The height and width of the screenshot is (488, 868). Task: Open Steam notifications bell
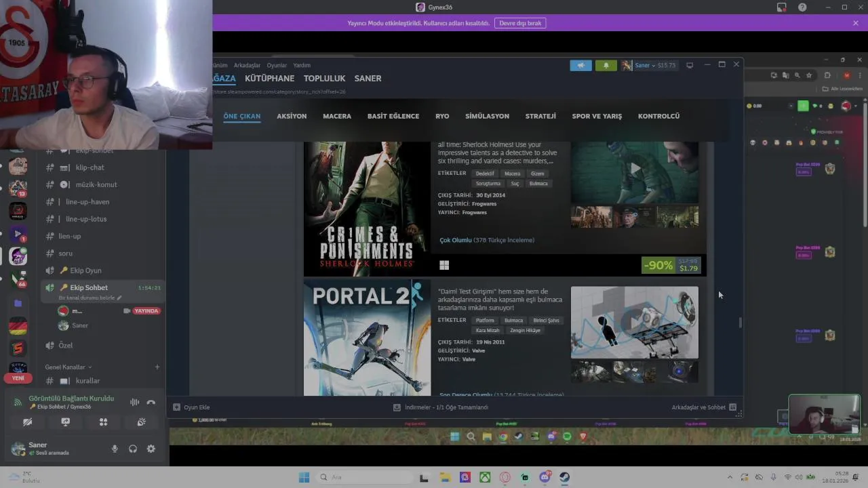(606, 65)
